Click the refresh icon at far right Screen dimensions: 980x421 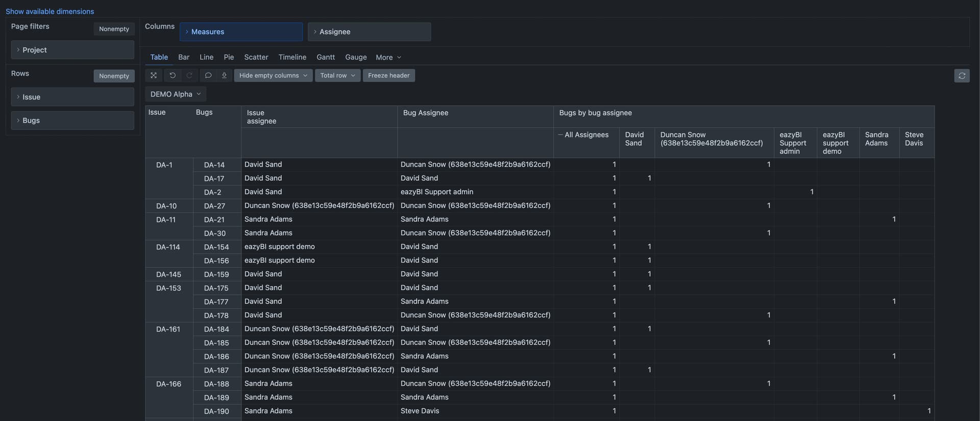click(x=962, y=76)
